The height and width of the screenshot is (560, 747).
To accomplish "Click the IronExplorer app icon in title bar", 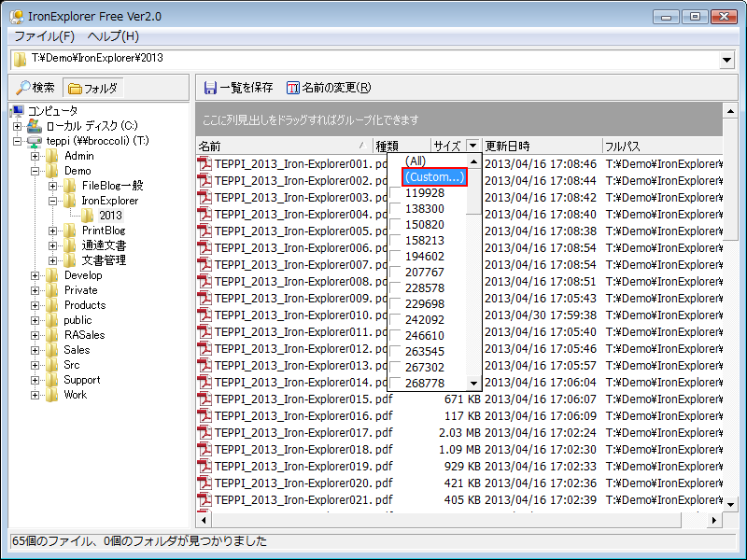I will click(17, 17).
